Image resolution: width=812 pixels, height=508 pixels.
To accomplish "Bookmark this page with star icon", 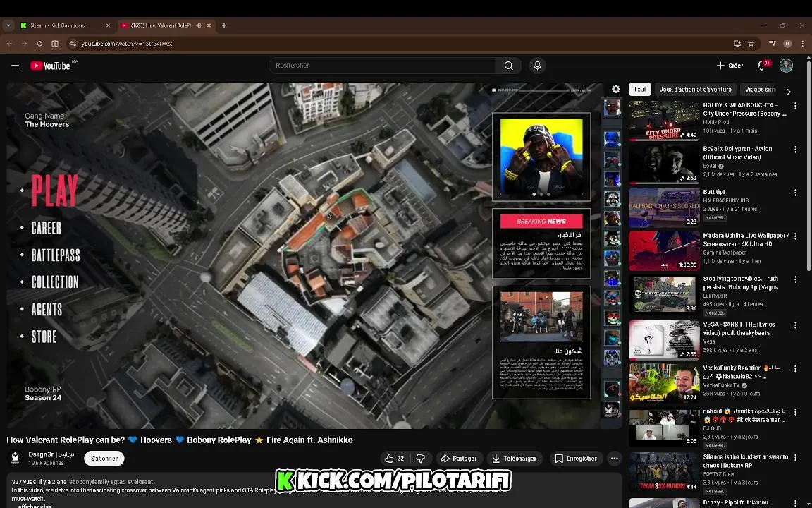I will (751, 44).
